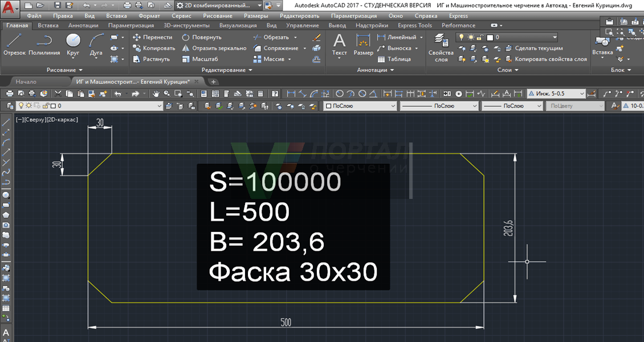Click the Перенести (move) command
Image resolution: width=644 pixels, height=342 pixels.
click(152, 37)
